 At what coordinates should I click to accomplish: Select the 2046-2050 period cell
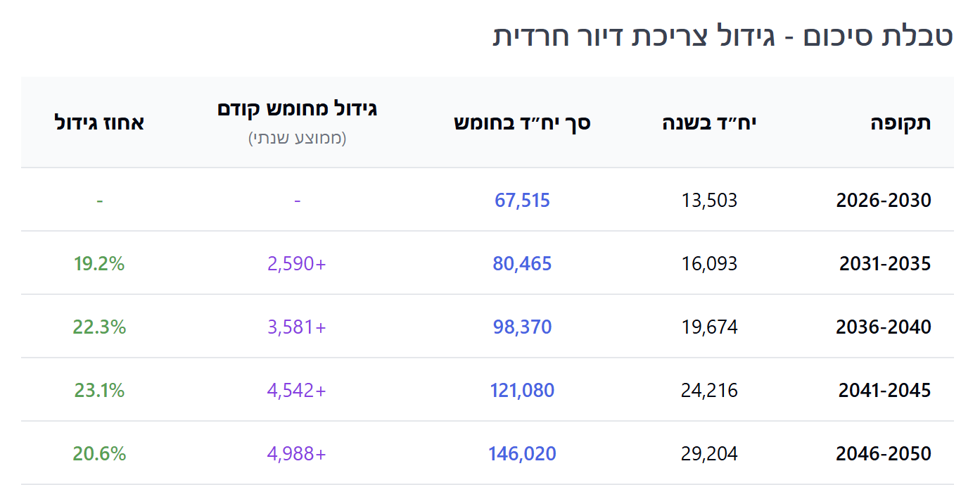pyautogui.click(x=883, y=454)
